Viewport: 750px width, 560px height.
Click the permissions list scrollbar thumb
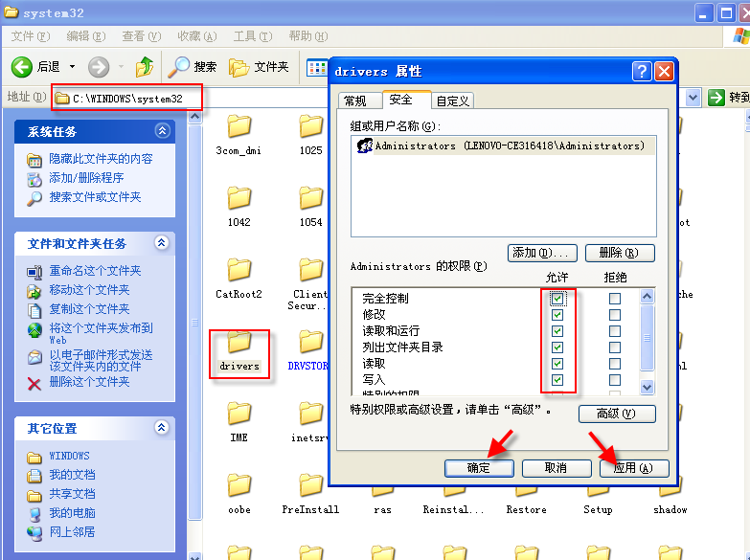click(647, 338)
